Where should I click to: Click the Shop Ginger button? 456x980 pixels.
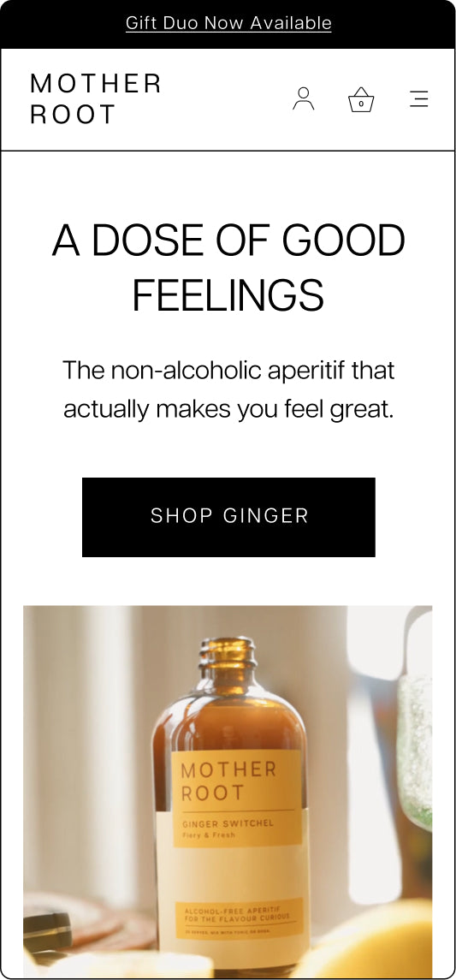pyautogui.click(x=228, y=517)
